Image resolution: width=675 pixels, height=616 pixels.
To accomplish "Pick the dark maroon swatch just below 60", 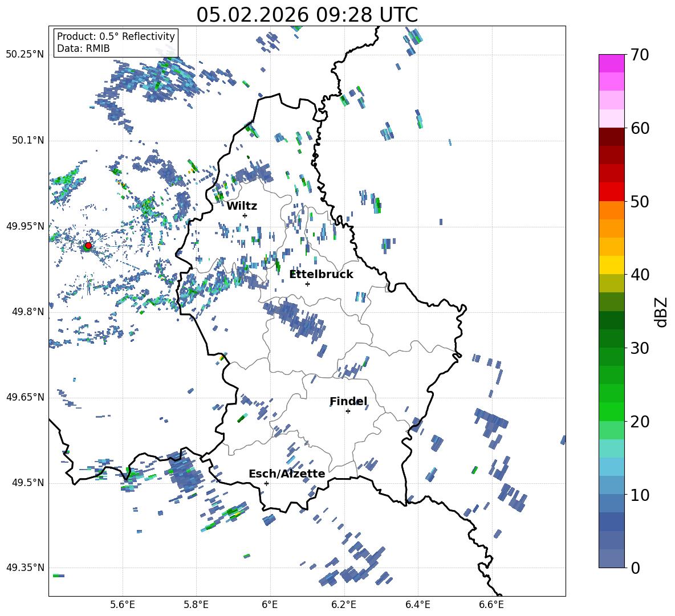I will (x=612, y=137).
